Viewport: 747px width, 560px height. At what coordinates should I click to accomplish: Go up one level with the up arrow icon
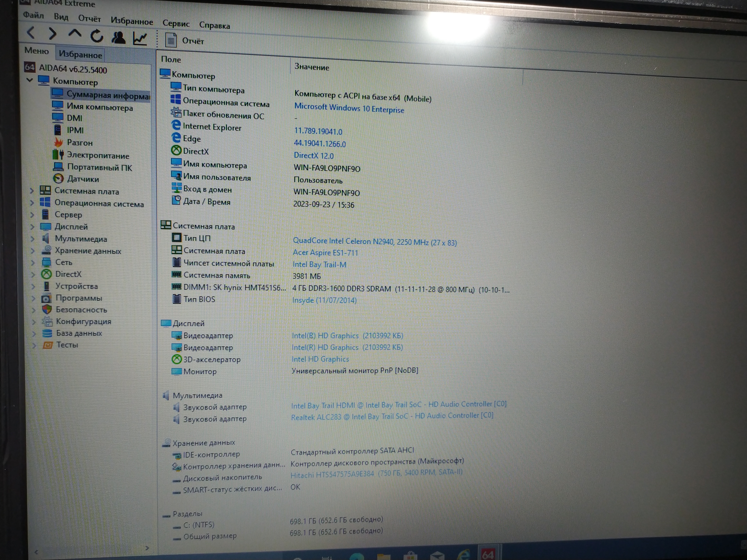click(x=75, y=33)
